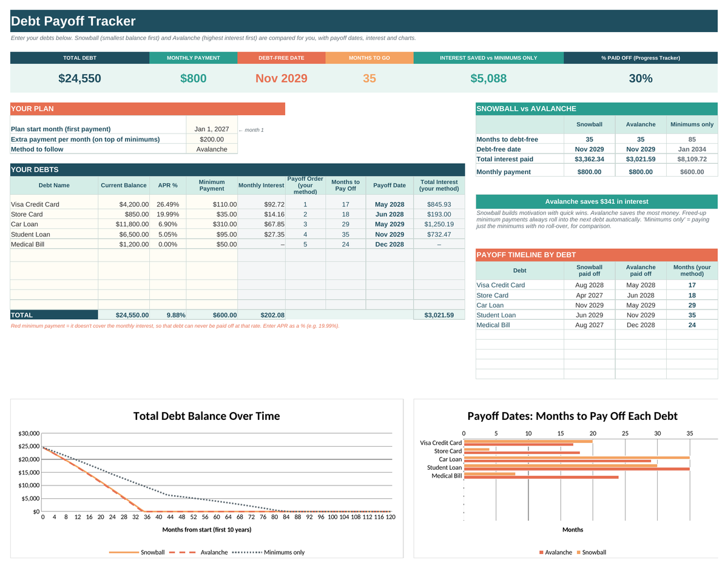The height and width of the screenshot is (568, 728).
Task: Click the Minimums only column header
Action: click(692, 124)
